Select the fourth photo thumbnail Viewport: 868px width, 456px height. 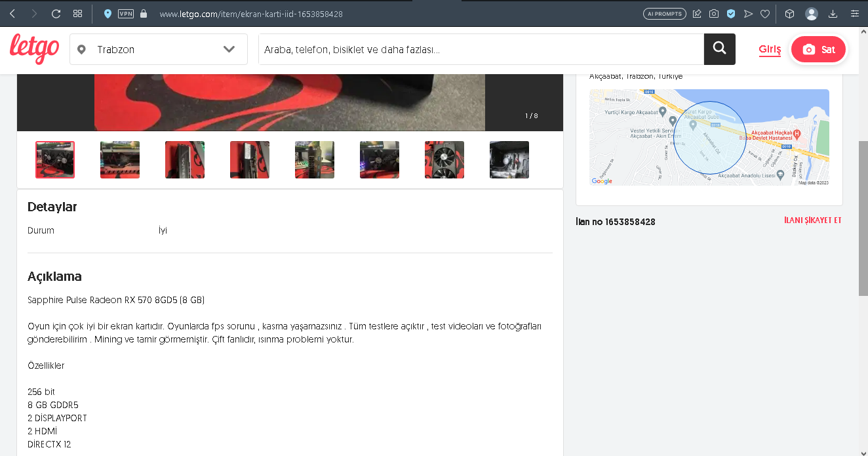[x=250, y=159]
